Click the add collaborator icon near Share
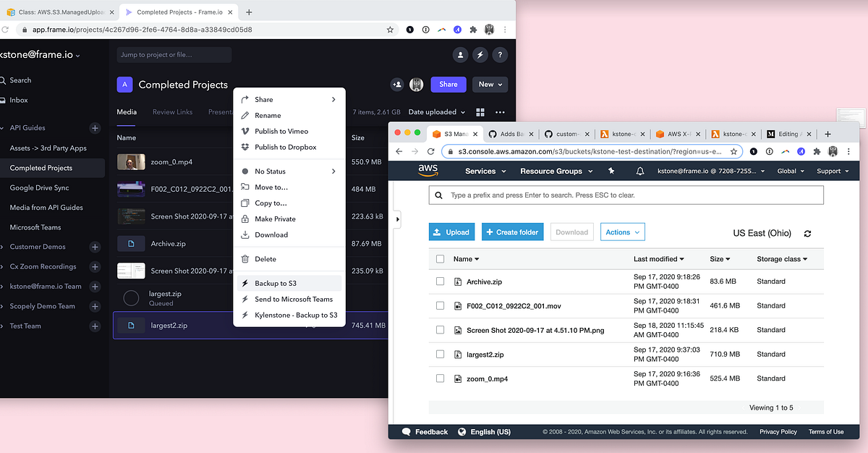This screenshot has width=868, height=453. (x=396, y=85)
